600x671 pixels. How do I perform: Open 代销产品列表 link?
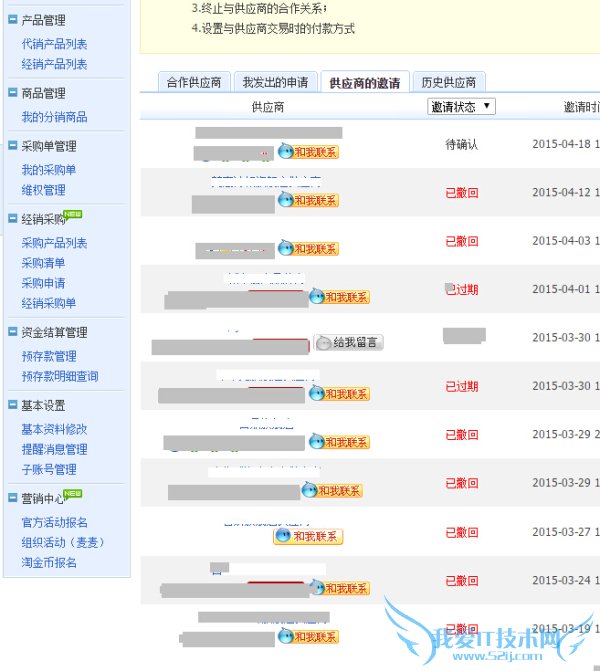coord(54,44)
